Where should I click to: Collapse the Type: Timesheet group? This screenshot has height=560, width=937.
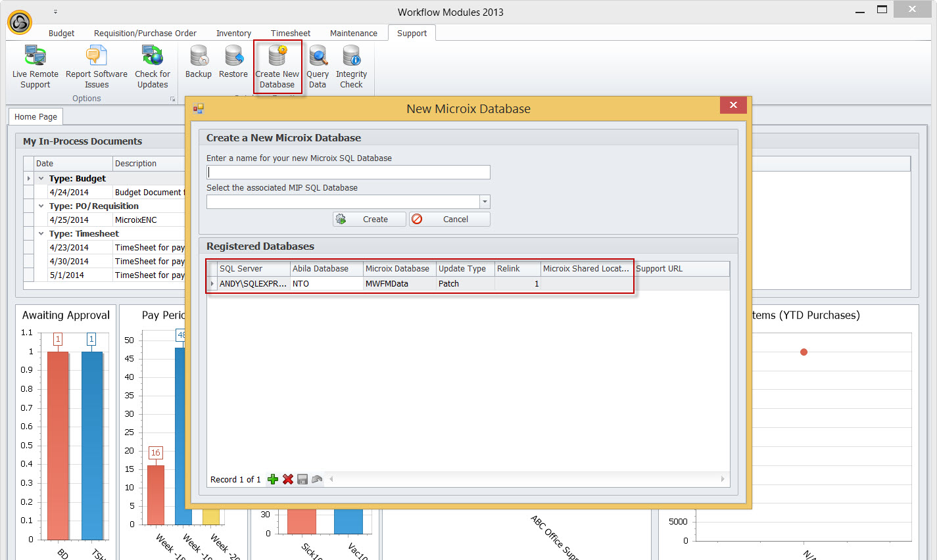point(41,234)
